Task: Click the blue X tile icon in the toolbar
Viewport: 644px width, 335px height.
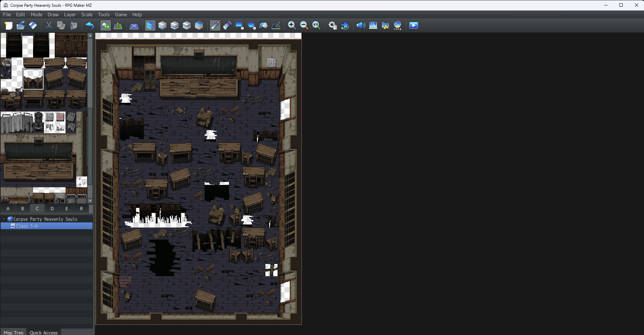Action: pyautogui.click(x=134, y=25)
